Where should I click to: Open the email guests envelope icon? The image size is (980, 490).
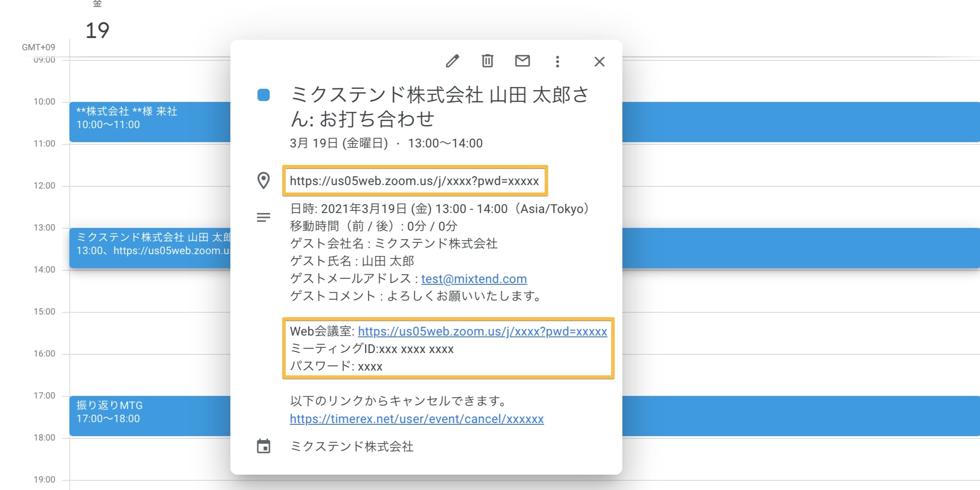click(x=522, y=61)
